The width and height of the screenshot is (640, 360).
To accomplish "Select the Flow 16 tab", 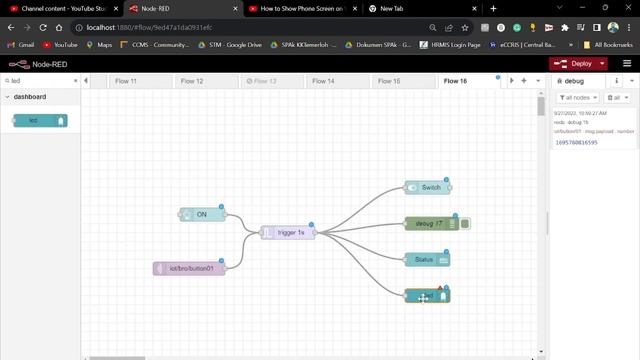I will (470, 81).
